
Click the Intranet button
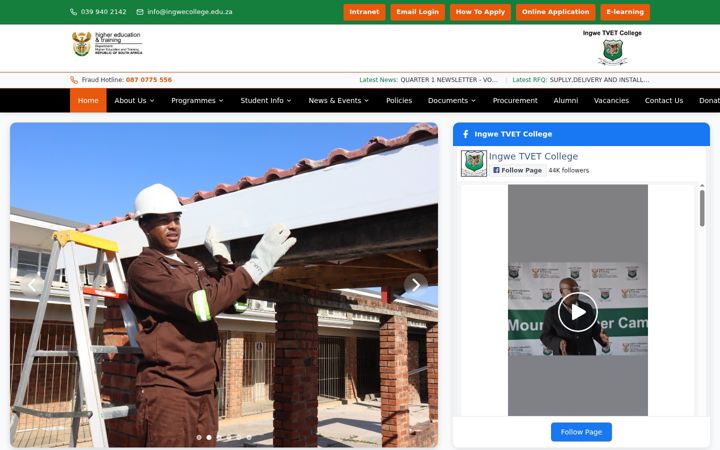(364, 12)
